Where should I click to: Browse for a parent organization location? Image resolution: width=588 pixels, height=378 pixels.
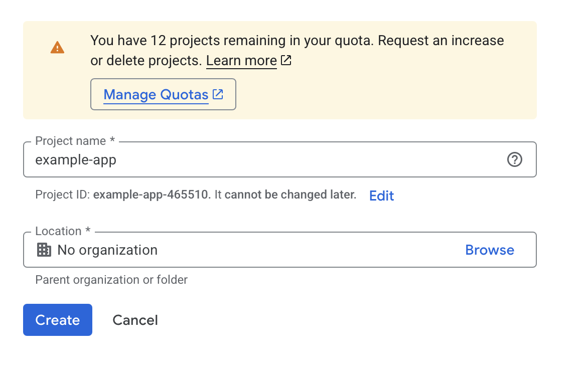pyautogui.click(x=489, y=250)
